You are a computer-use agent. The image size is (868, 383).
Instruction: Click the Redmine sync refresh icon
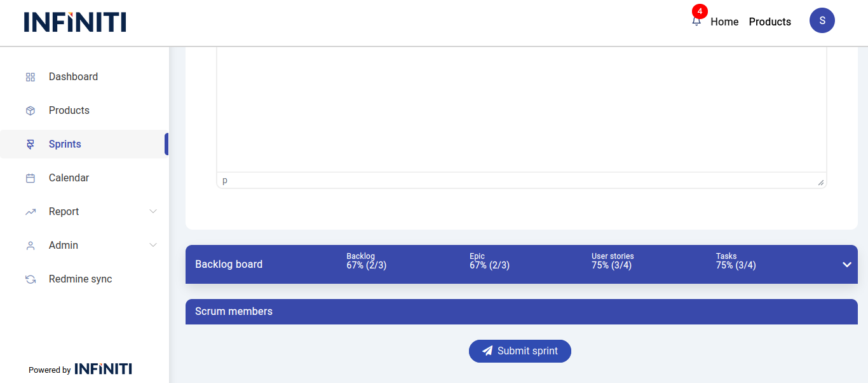click(30, 279)
